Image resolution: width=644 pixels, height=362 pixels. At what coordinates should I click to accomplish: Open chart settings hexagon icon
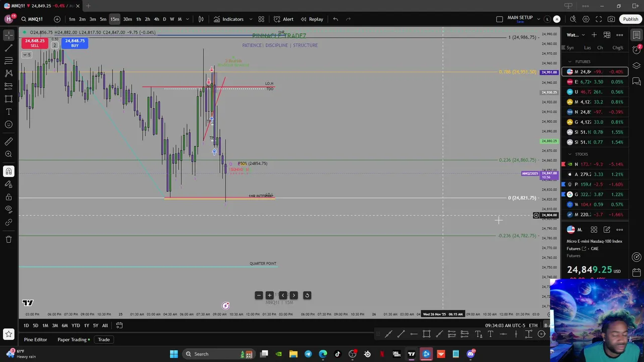coord(586,19)
